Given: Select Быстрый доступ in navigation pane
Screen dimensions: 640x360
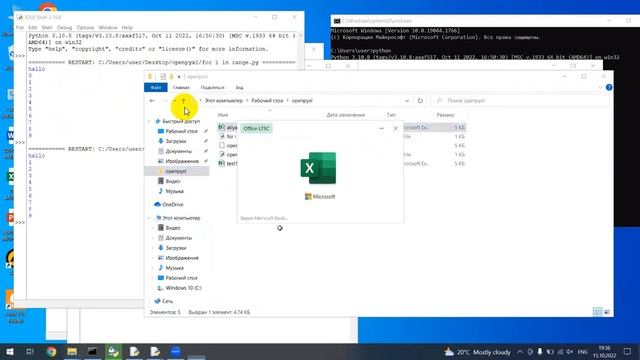Looking at the screenshot, I should pos(181,121).
